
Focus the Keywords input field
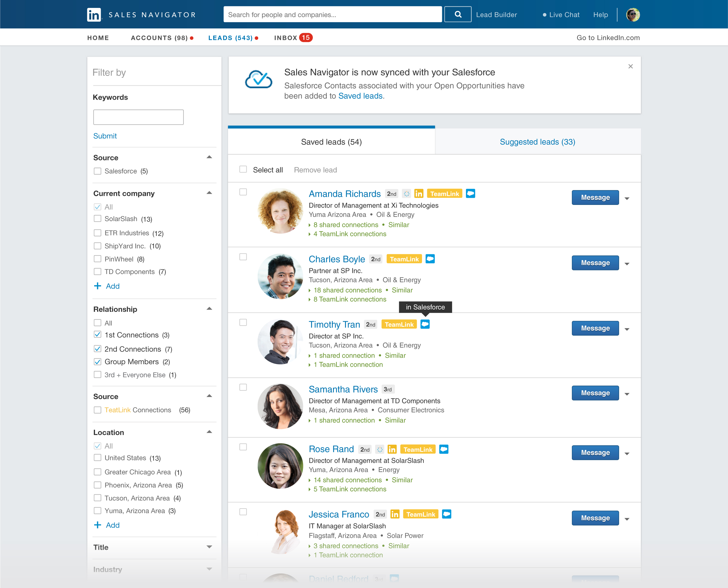[138, 117]
